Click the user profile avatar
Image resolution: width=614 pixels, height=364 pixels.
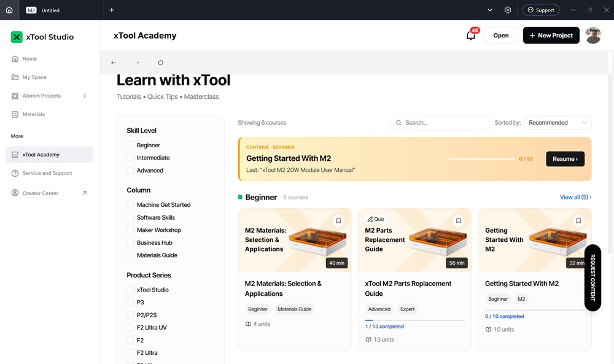593,35
